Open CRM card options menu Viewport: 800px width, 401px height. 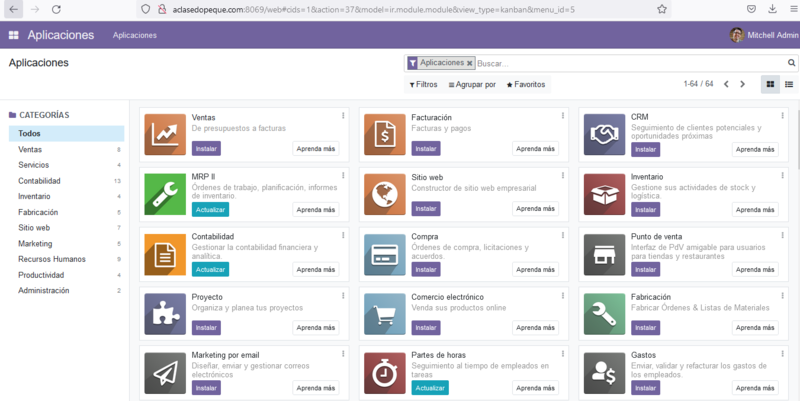tap(782, 116)
